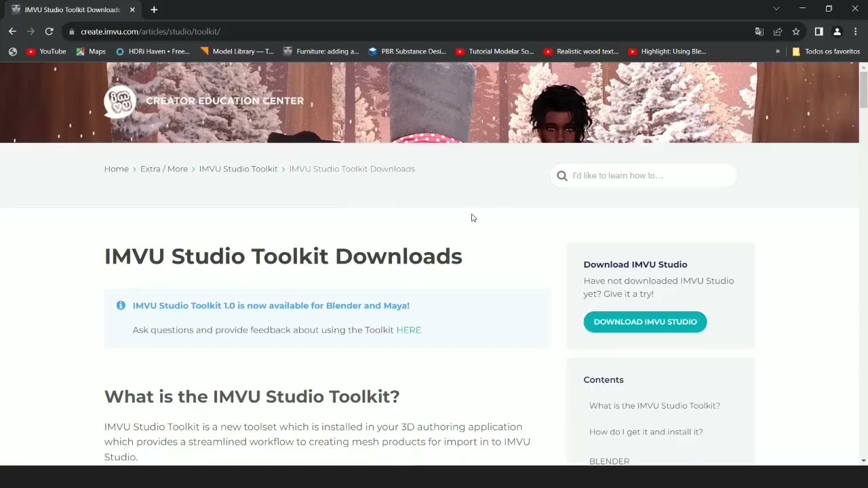Open YouTube bookmark
868x488 pixels.
pos(46,52)
